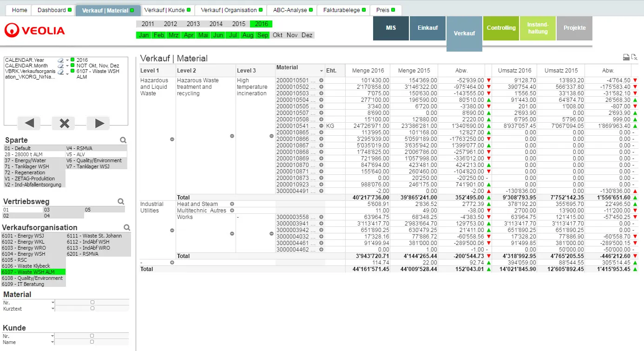Viewport: 644px width, 351px height.
Task: Clear the CALENDAR.Year selection with eraser icon
Action: (x=60, y=60)
